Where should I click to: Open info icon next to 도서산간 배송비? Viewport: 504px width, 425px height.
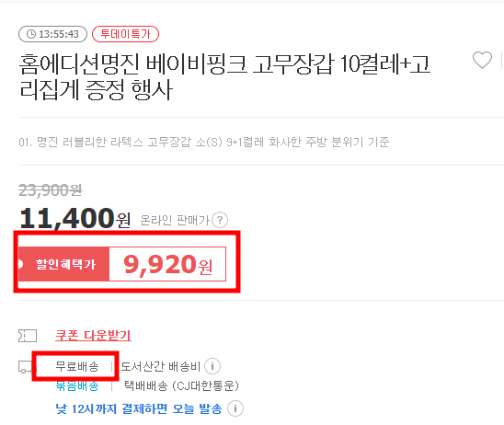click(212, 366)
